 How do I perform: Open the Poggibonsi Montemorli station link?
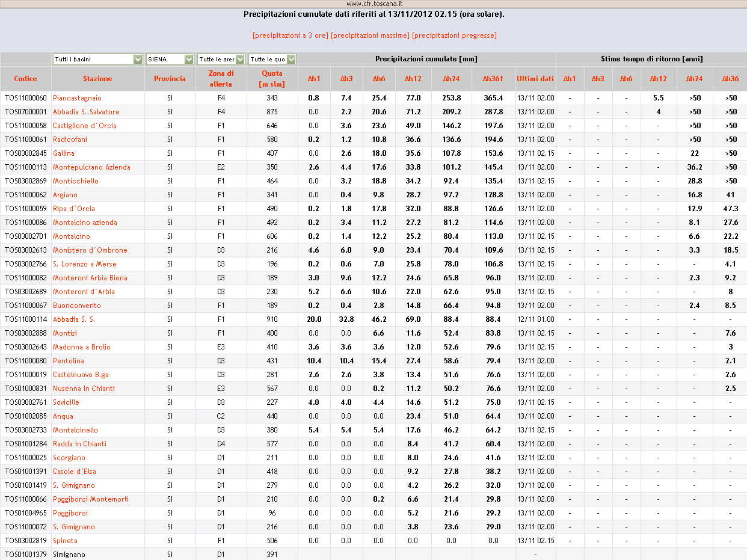(x=90, y=499)
